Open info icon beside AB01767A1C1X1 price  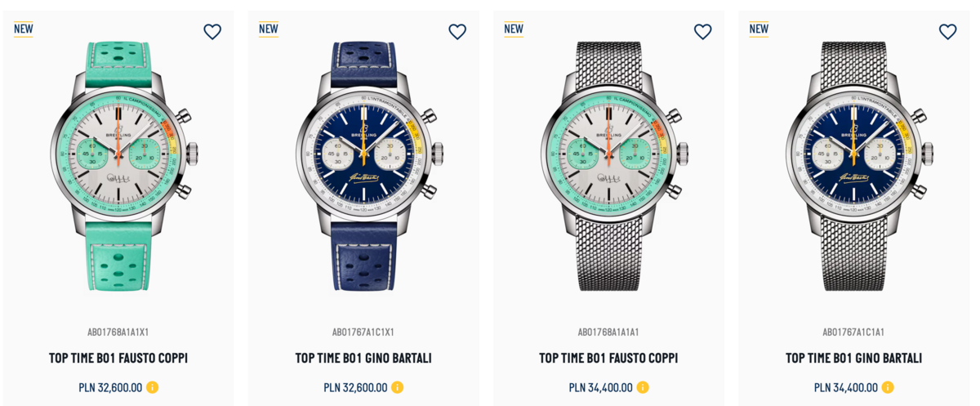click(397, 387)
